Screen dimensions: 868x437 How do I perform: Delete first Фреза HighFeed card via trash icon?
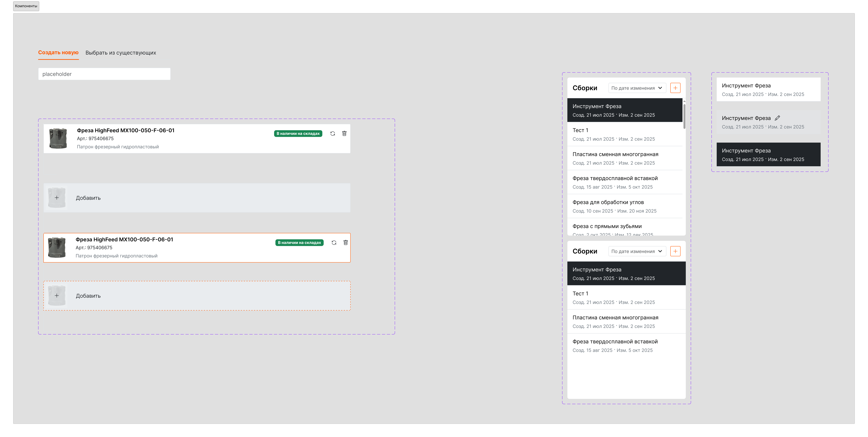(x=344, y=134)
